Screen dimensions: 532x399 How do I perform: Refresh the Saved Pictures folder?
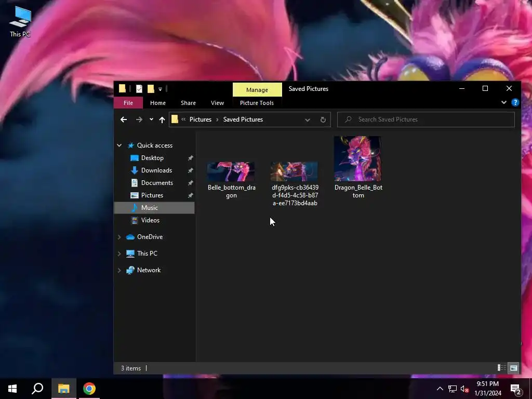tap(323, 119)
